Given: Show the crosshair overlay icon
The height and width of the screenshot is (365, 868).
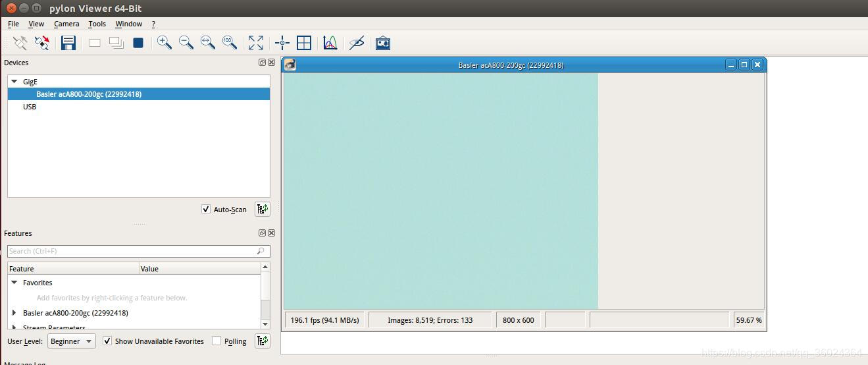Looking at the screenshot, I should click(x=282, y=43).
